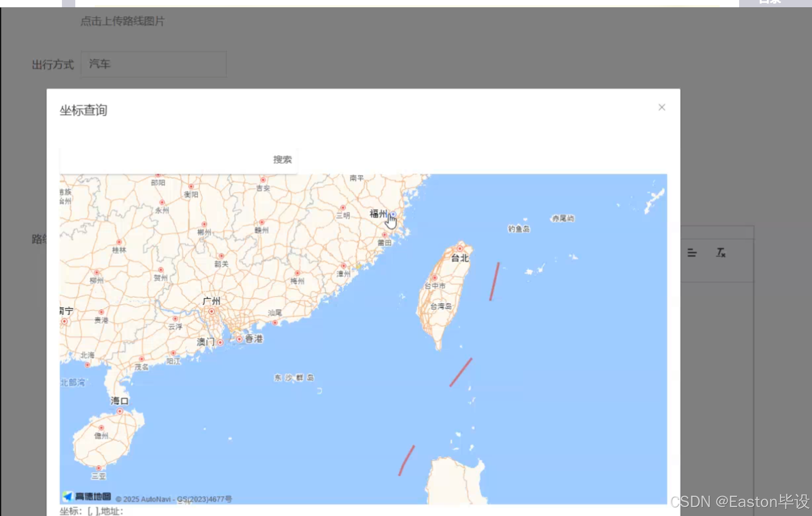The height and width of the screenshot is (516, 812).
Task: Click the clear formatting icon in editor
Action: 721,253
